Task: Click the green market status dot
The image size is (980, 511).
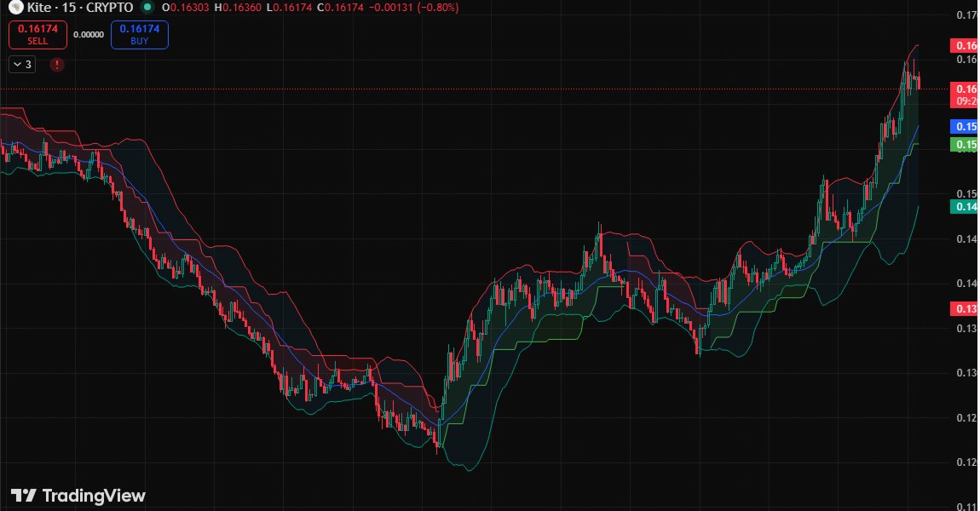Action: (147, 8)
